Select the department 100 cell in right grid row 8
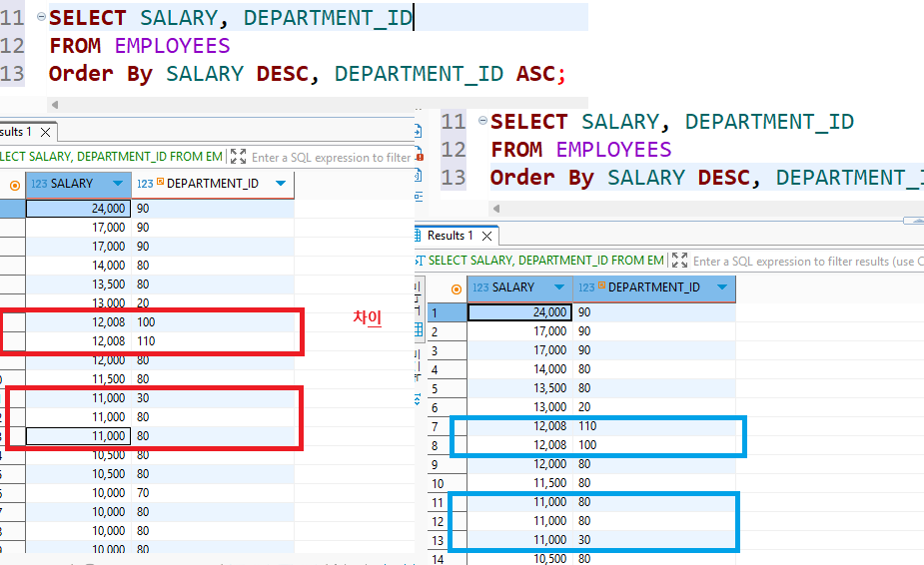Image resolution: width=924 pixels, height=565 pixels. click(x=654, y=445)
